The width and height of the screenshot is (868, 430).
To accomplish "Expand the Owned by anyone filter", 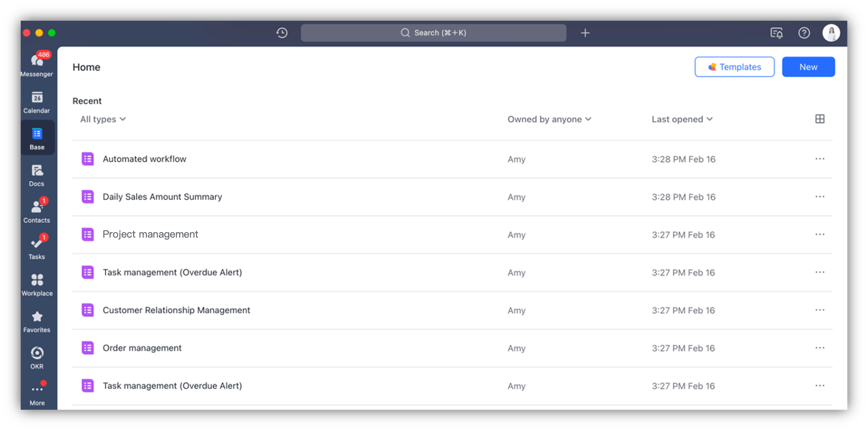I will click(549, 119).
